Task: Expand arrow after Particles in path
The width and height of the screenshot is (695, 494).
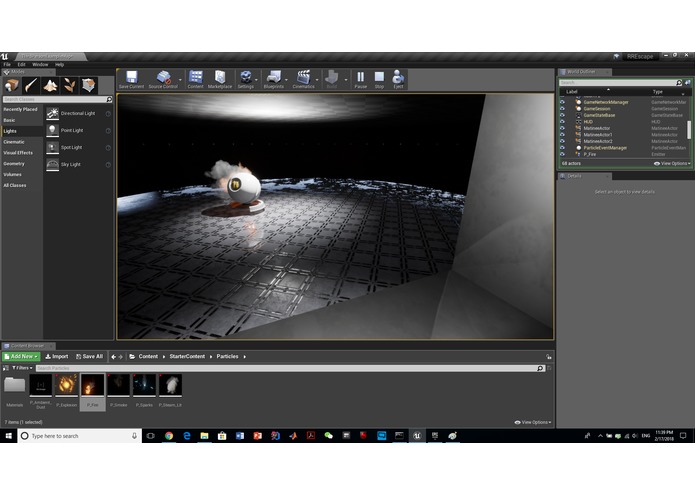Action: (244, 357)
